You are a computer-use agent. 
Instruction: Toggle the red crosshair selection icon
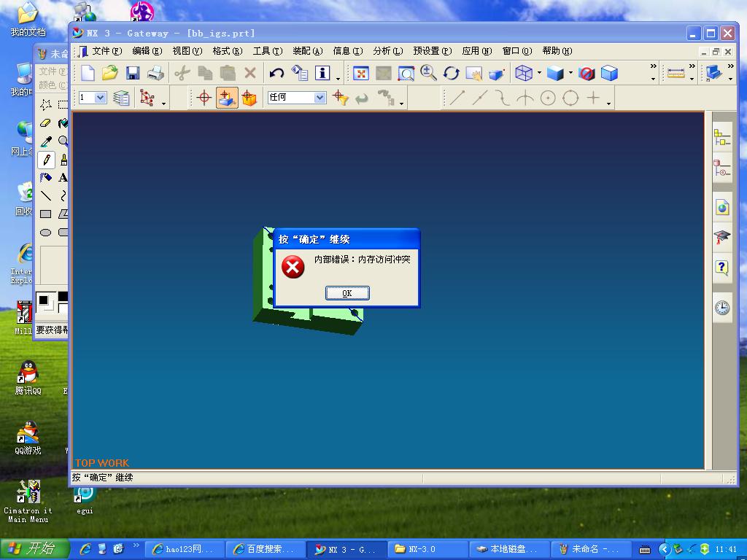204,98
